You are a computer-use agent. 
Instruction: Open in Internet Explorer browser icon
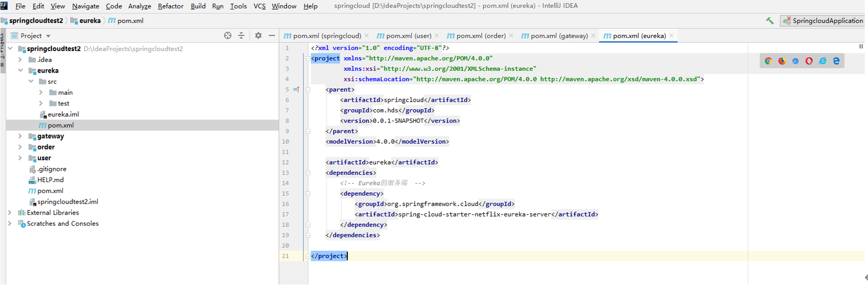(823, 61)
